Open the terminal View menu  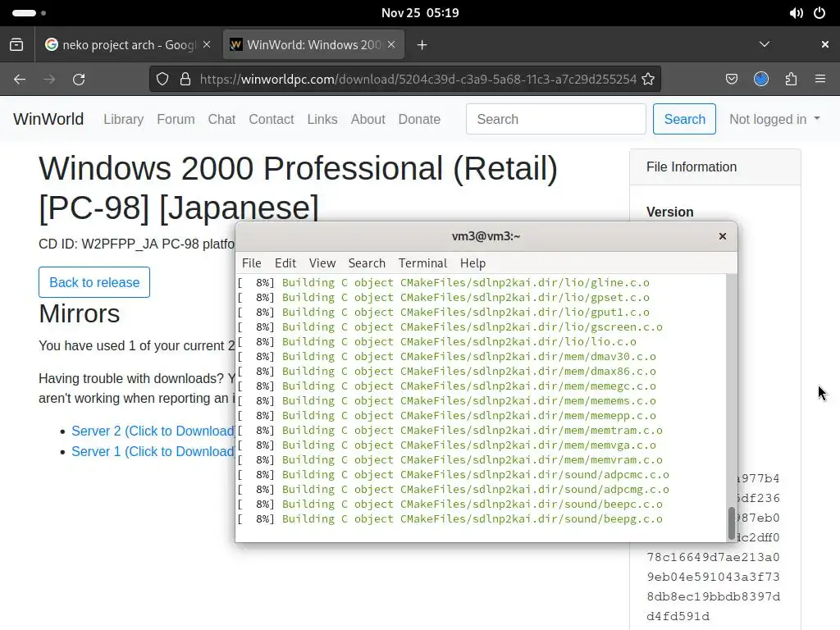pyautogui.click(x=322, y=263)
